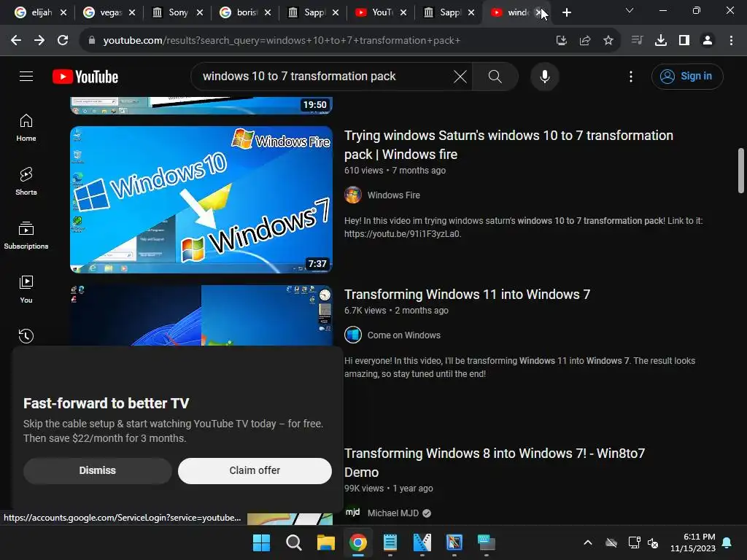The height and width of the screenshot is (560, 747).
Task: Dismiss the YouTube TV offer
Action: tap(98, 470)
